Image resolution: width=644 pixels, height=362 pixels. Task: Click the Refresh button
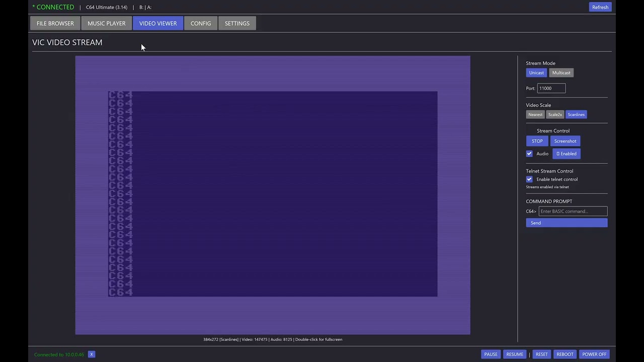tap(600, 7)
